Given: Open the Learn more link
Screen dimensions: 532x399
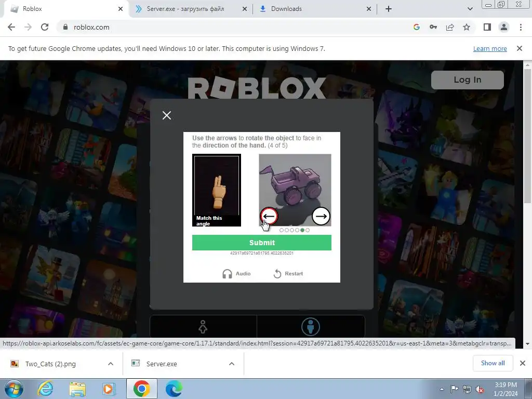Looking at the screenshot, I should [x=490, y=48].
